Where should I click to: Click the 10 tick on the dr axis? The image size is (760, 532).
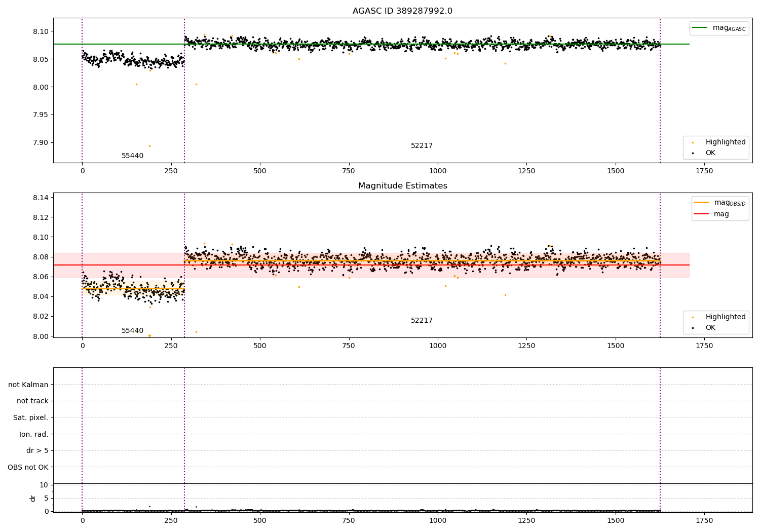click(44, 485)
